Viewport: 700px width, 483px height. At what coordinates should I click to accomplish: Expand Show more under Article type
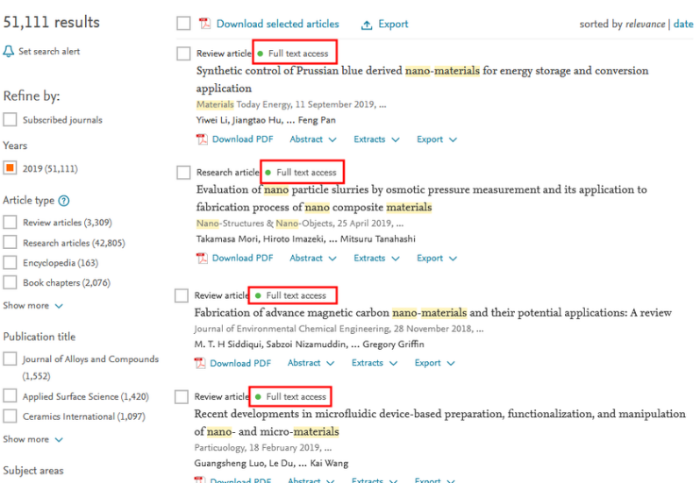[x=33, y=306]
